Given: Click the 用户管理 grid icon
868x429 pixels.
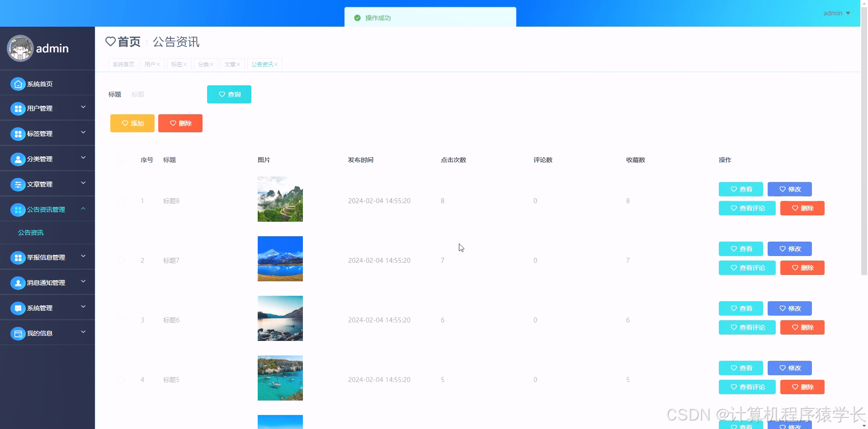Looking at the screenshot, I should 18,108.
